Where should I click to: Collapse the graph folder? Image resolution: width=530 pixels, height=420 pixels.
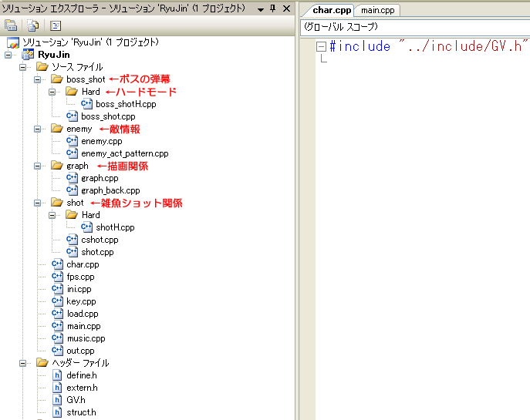pos(38,166)
